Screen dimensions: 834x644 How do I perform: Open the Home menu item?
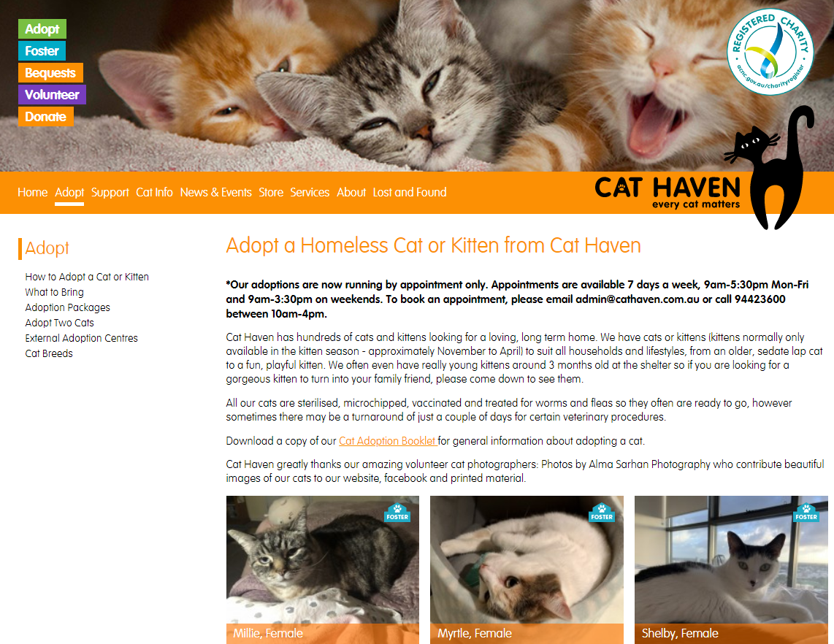[32, 193]
